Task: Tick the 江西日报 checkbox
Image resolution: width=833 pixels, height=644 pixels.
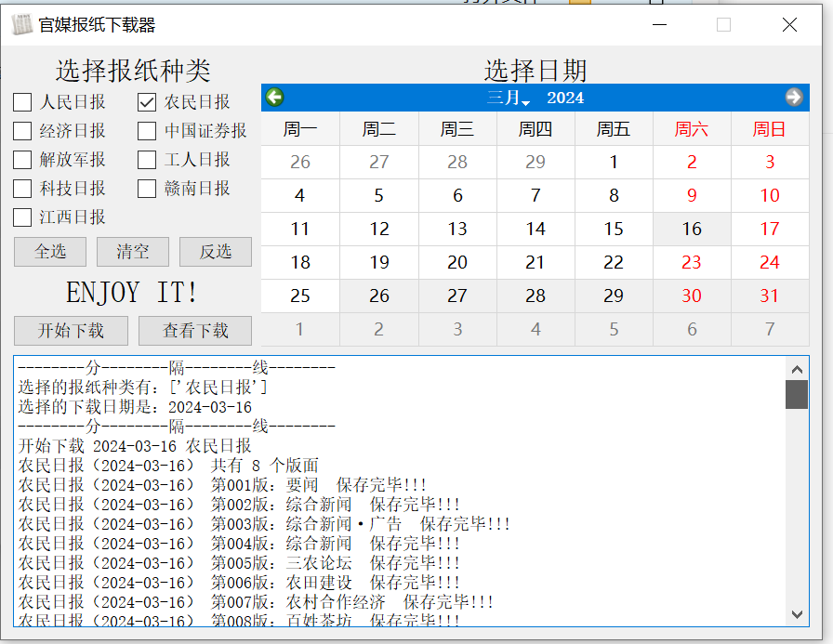Action: tap(22, 217)
